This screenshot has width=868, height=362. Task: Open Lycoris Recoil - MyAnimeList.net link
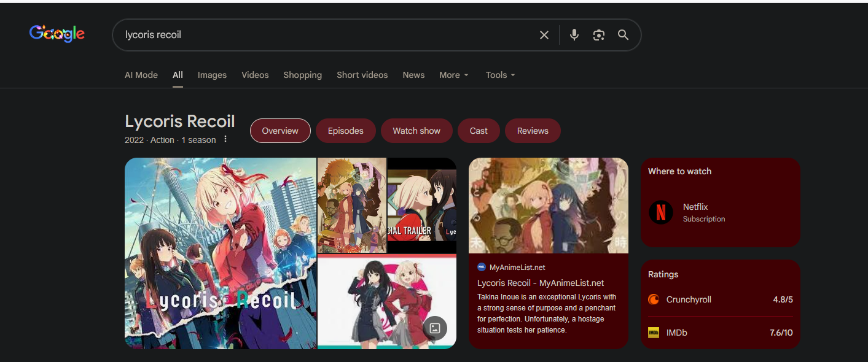pyautogui.click(x=541, y=283)
